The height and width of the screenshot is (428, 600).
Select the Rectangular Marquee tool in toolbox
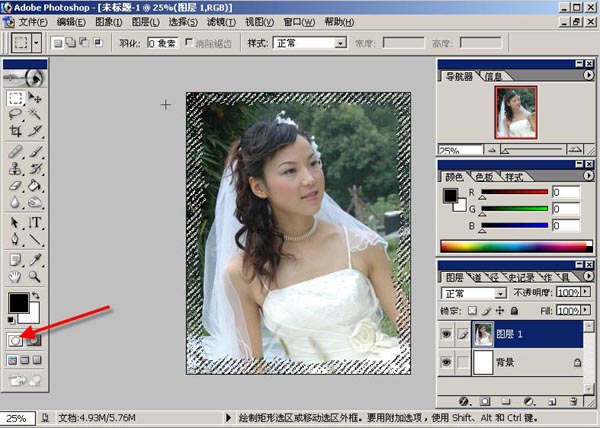point(15,98)
